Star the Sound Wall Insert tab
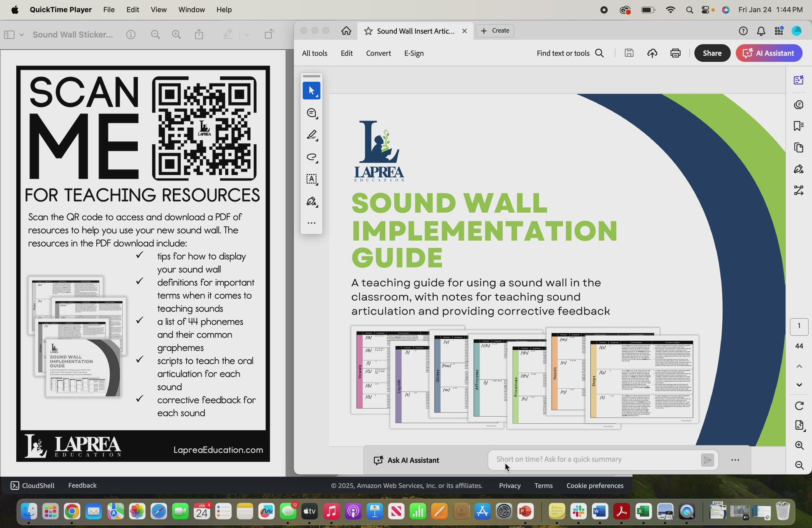This screenshot has height=528, width=812. tap(368, 31)
